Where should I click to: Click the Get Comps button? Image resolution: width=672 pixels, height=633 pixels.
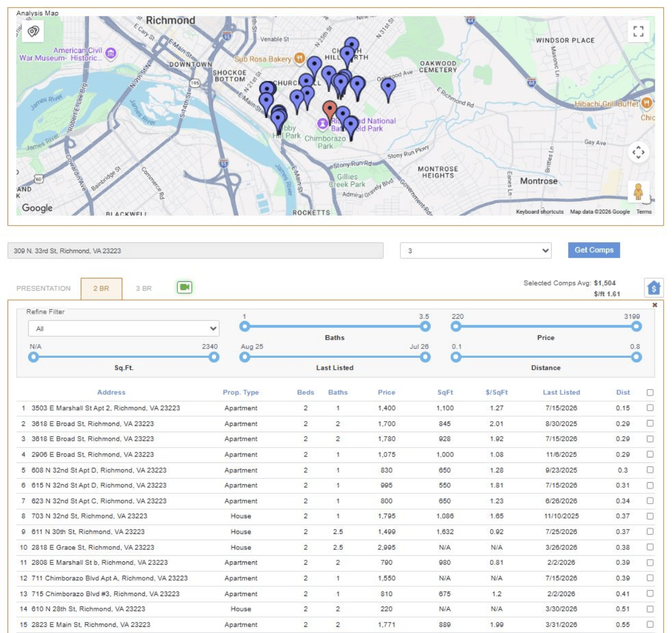[594, 250]
